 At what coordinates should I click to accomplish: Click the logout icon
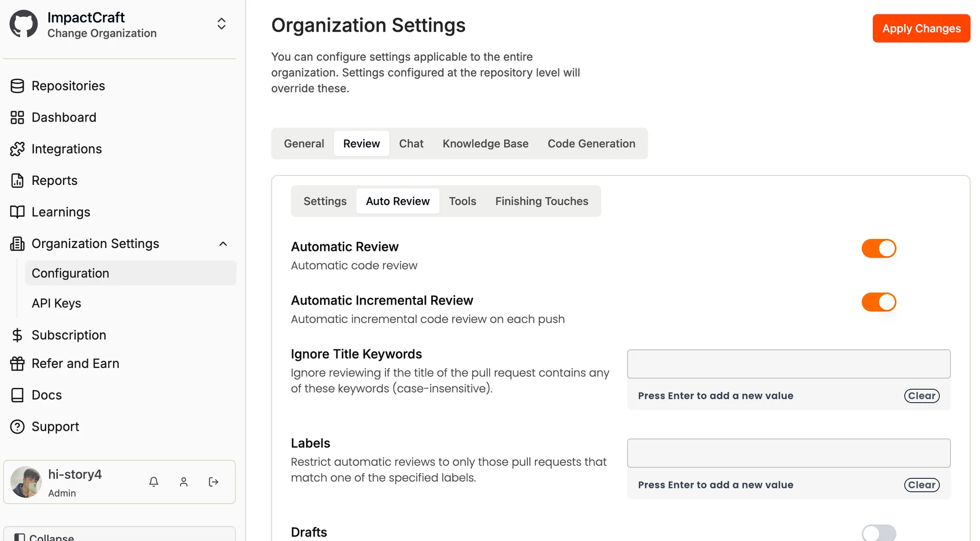coord(213,482)
